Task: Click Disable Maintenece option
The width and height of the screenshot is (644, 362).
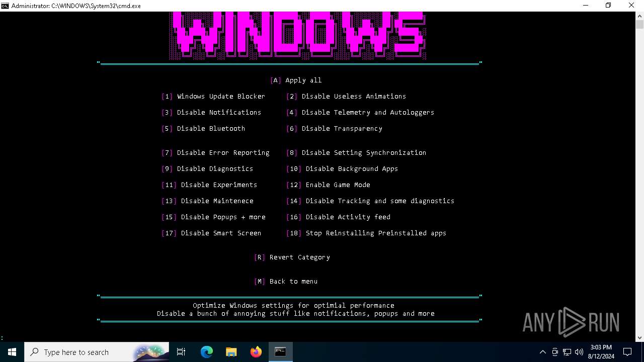Action: pos(207,201)
